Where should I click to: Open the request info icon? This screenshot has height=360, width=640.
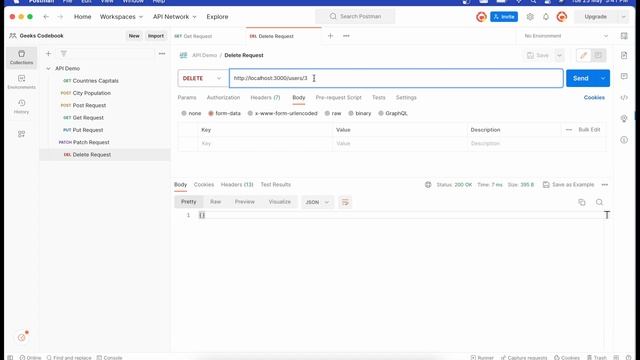(x=624, y=140)
